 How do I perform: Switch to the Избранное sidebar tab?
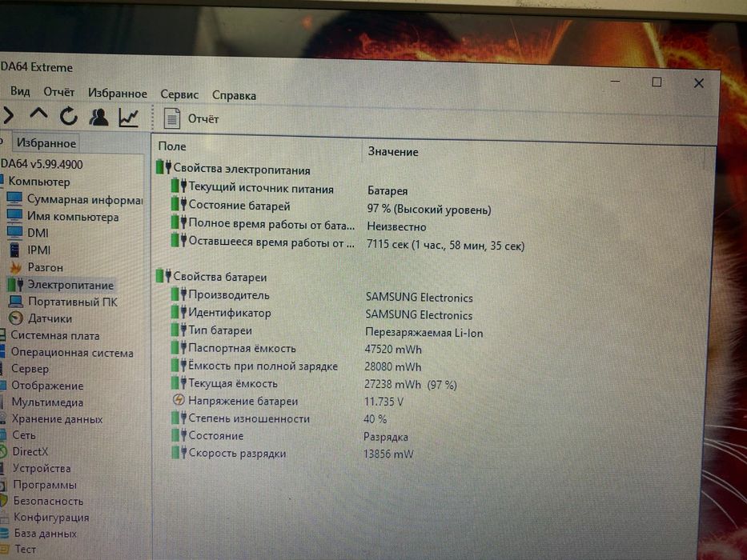point(46,143)
